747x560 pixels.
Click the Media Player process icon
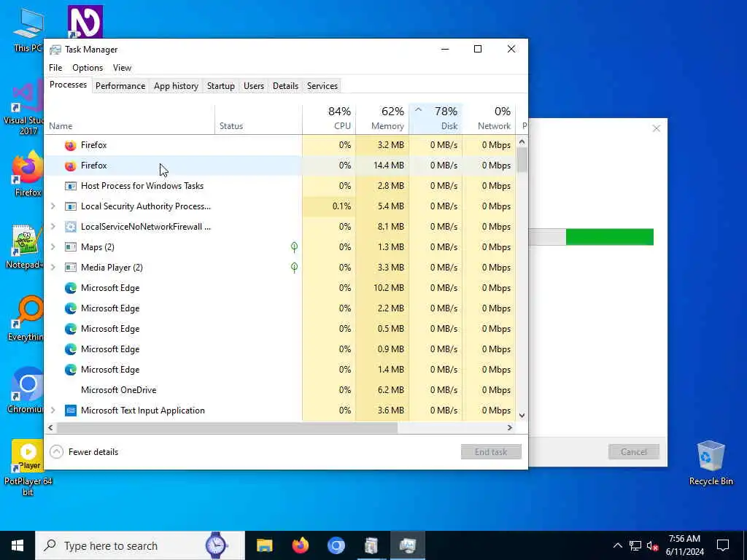71,268
